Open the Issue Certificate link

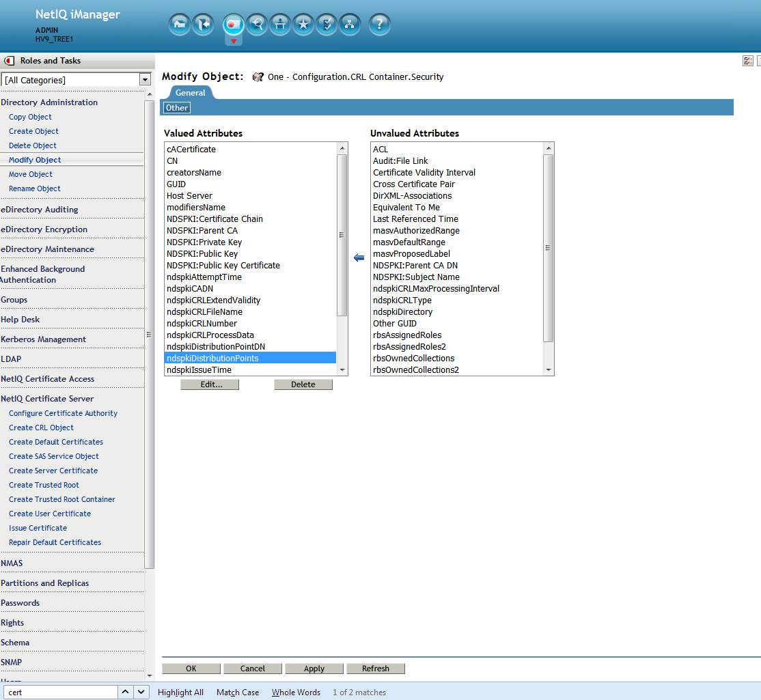(38, 529)
